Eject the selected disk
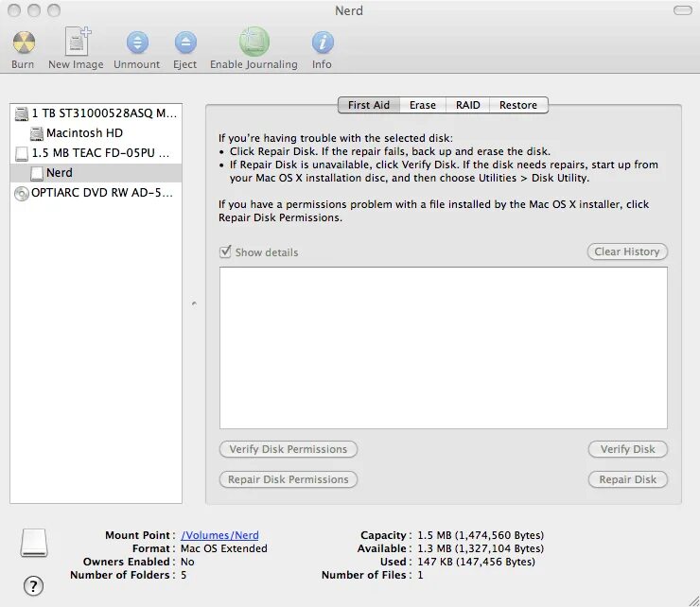This screenshot has height=607, width=700. [x=185, y=43]
